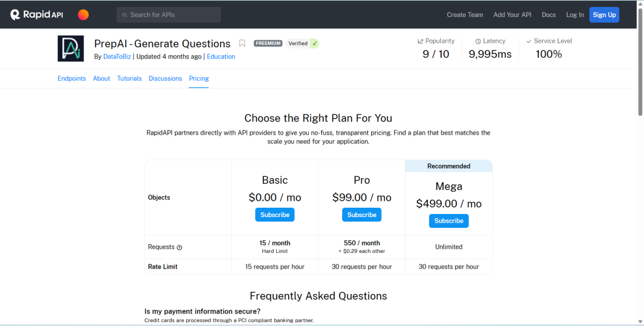Open Add Your API link
The width and height of the screenshot is (644, 326).
[x=512, y=15]
